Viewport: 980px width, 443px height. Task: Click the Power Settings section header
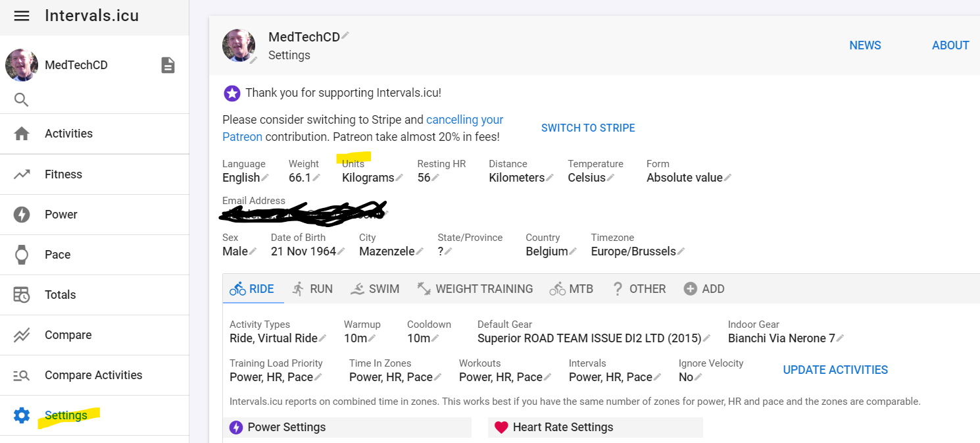tap(347, 427)
